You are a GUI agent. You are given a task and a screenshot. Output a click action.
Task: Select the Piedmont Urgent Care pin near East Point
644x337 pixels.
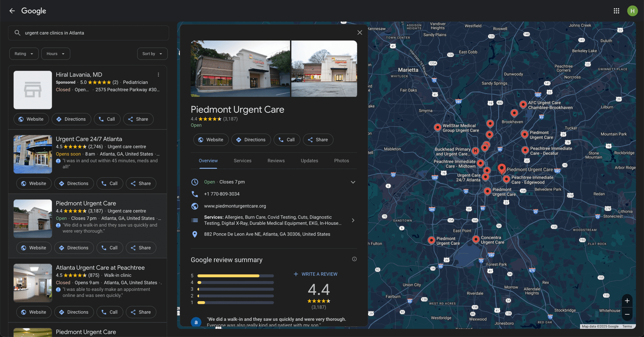[x=431, y=240]
